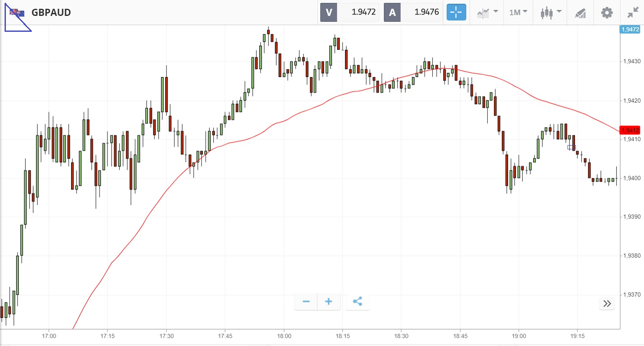
Task: Click the GBPAUD symbol name
Action: [x=51, y=13]
